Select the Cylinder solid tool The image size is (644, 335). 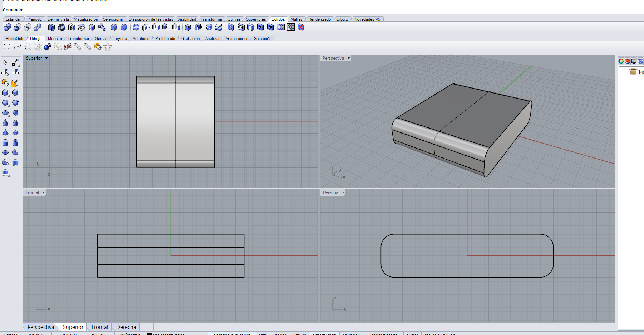(5, 143)
